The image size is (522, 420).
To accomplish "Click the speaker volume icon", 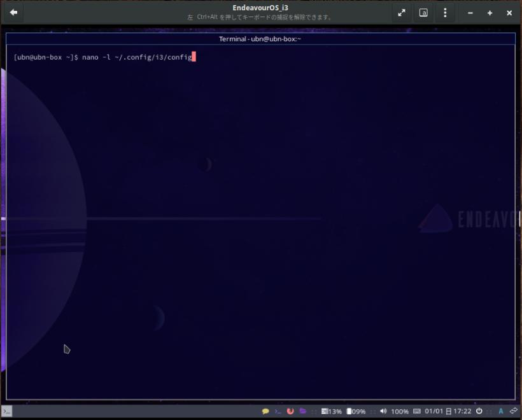I will point(383,411).
